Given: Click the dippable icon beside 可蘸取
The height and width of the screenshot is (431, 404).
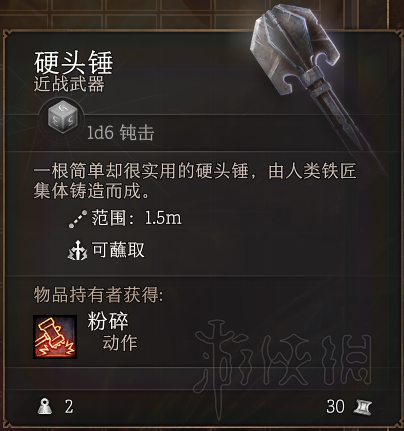Looking at the screenshot, I should 78,250.
